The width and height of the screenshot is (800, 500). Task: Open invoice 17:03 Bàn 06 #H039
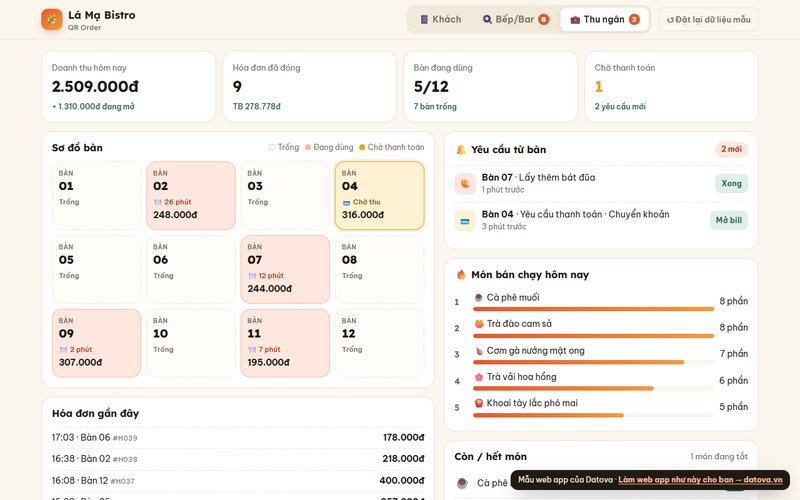click(x=238, y=438)
